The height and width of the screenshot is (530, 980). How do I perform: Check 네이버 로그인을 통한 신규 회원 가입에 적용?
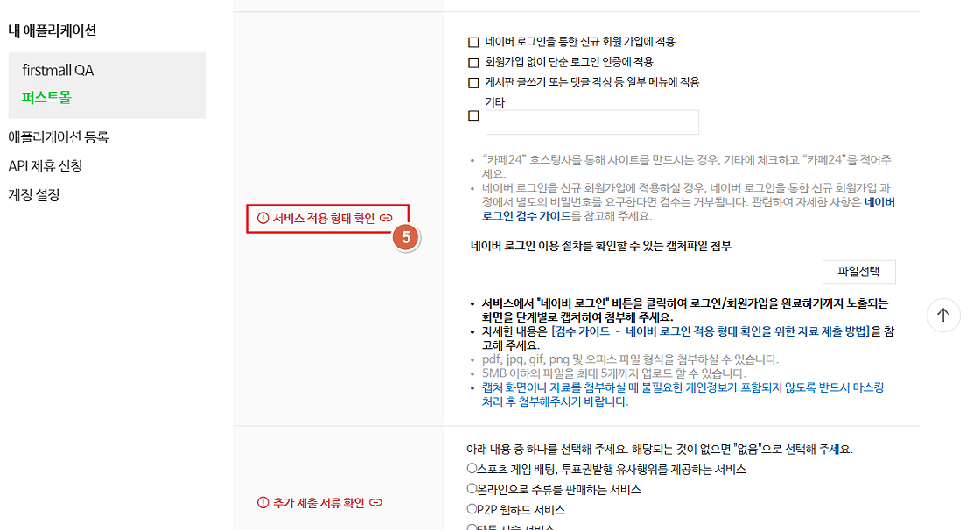point(473,43)
